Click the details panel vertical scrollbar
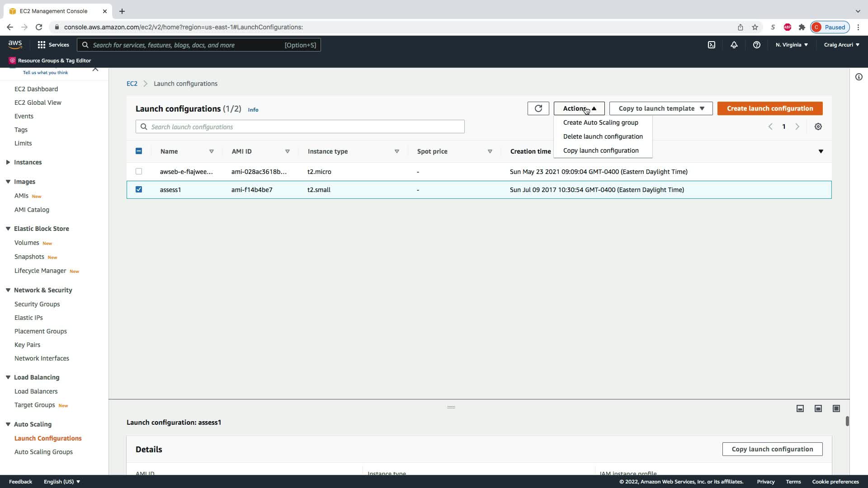Viewport: 868px width, 488px height. [847, 421]
